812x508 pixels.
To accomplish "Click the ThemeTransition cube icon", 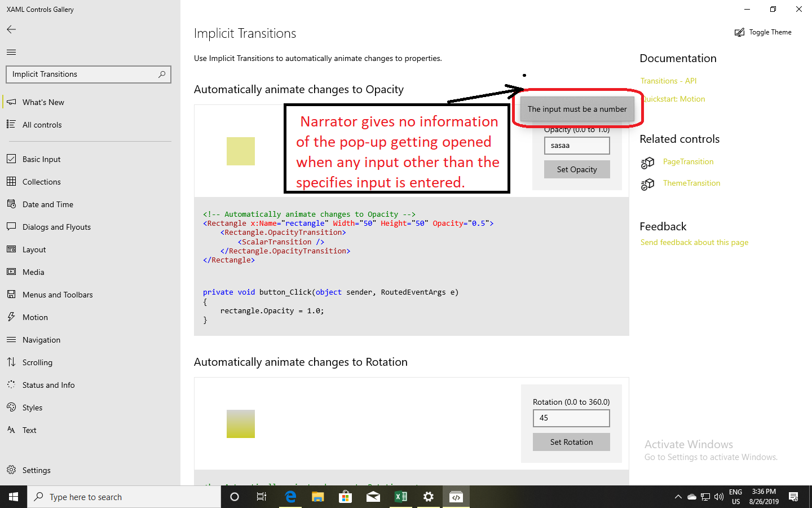I will point(647,183).
